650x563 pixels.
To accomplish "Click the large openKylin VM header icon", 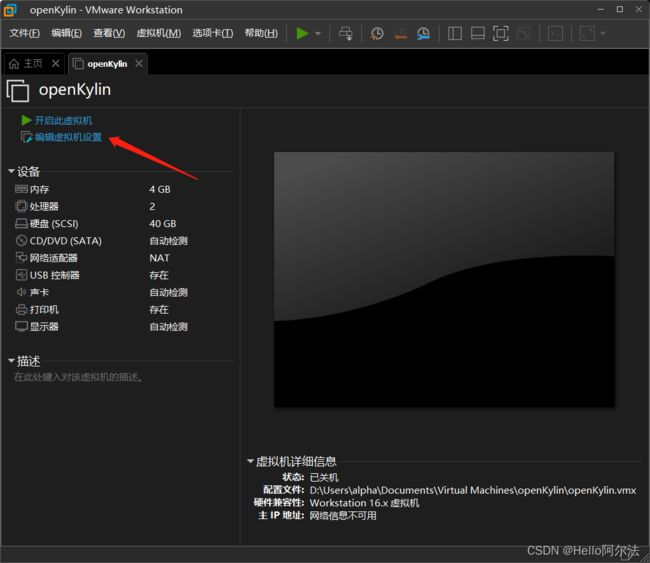I will point(18,90).
